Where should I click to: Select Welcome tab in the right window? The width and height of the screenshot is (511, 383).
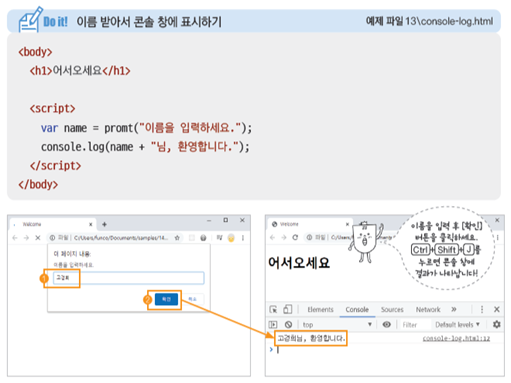(310, 224)
